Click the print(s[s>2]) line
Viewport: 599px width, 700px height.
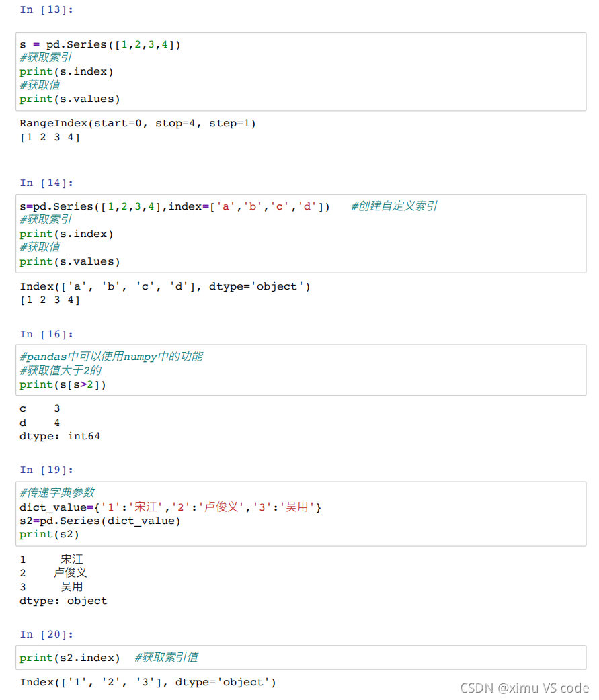(x=63, y=384)
